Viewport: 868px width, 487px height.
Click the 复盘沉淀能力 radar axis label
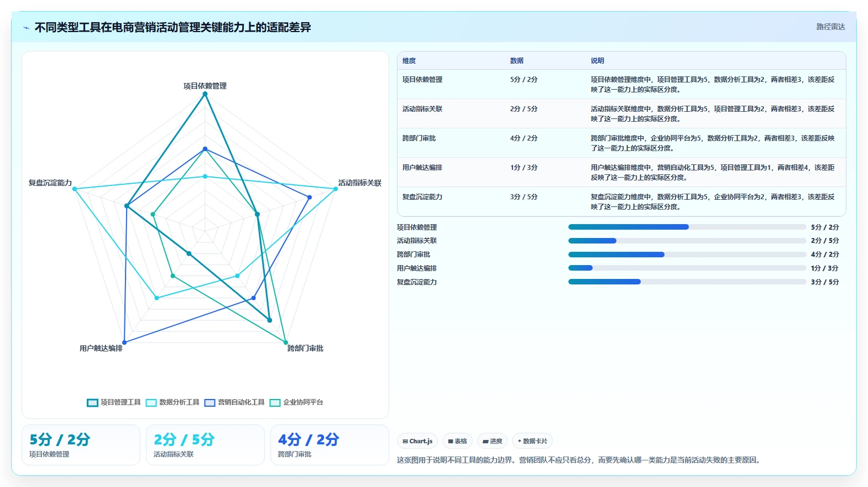[x=50, y=183]
